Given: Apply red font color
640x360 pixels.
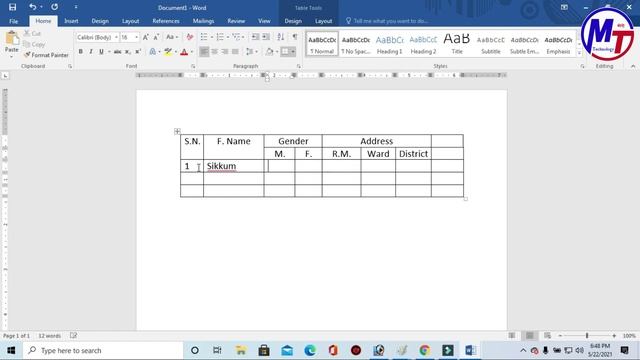Looking at the screenshot, I should (184, 51).
